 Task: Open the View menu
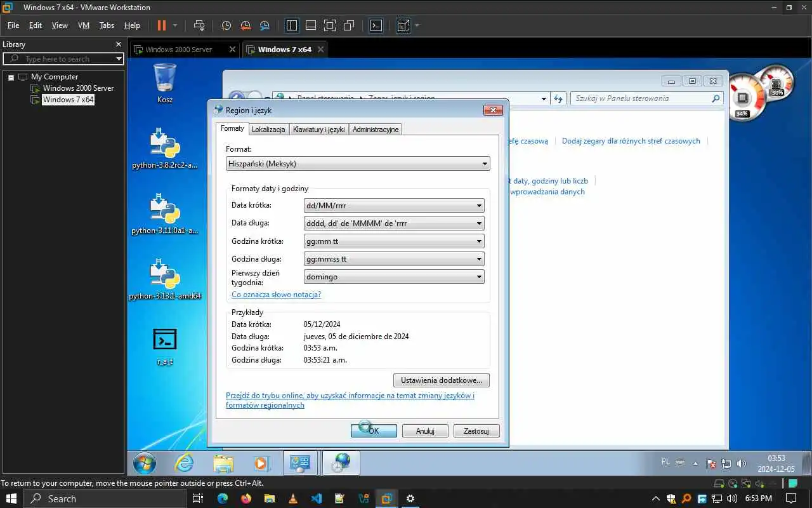(x=60, y=25)
